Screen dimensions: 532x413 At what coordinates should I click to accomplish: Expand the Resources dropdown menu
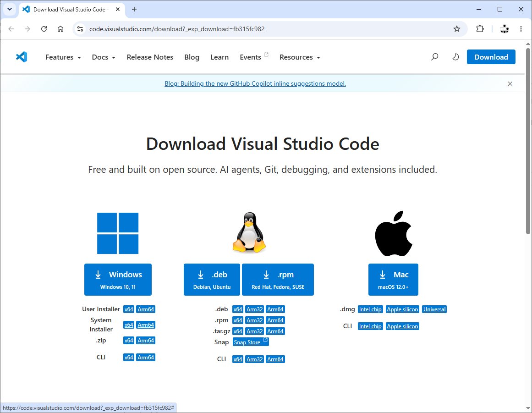tap(300, 57)
